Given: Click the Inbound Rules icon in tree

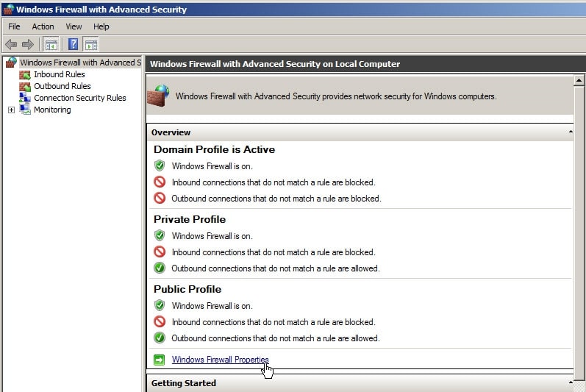Looking at the screenshot, I should click(x=26, y=74).
